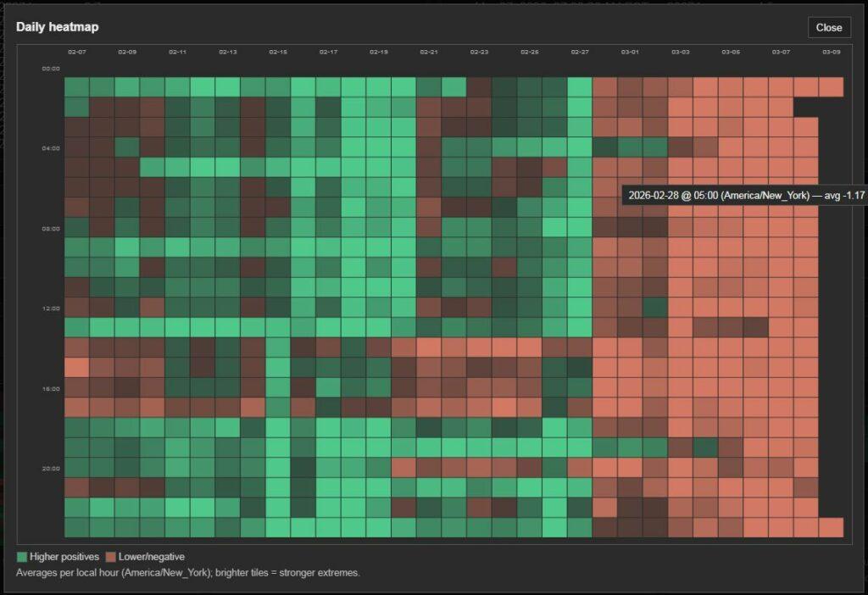868x595 pixels.
Task: Click the red Lower/negative legend swatch
Action: pyautogui.click(x=110, y=557)
